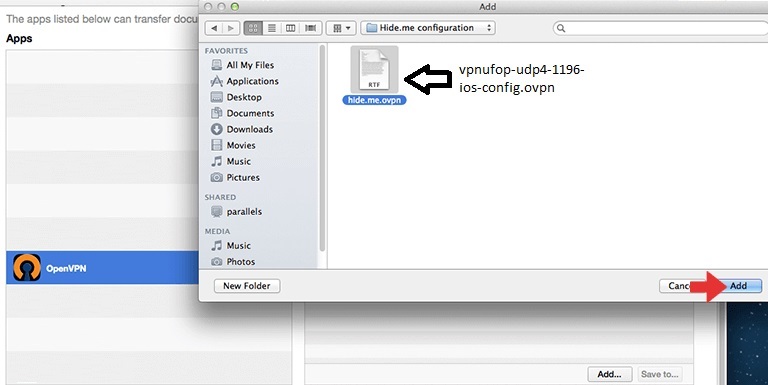
Task: Switch to cover flow view
Action: pyautogui.click(x=311, y=28)
